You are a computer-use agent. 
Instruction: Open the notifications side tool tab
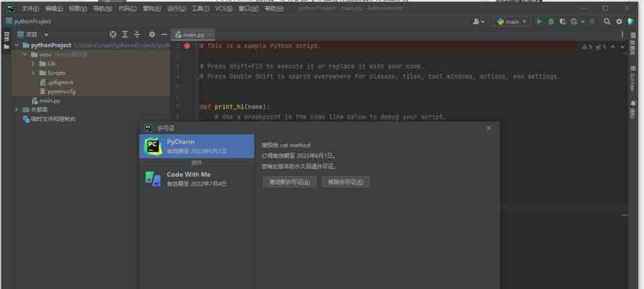633,109
